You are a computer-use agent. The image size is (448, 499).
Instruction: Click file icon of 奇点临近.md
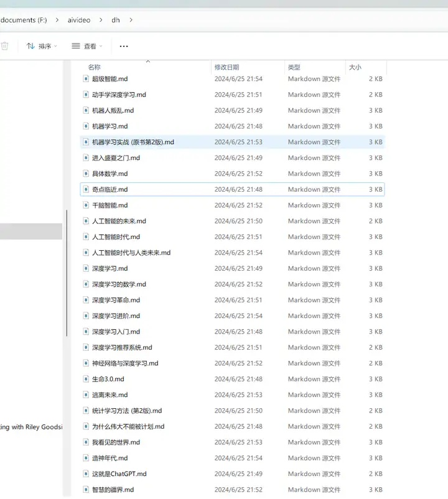click(86, 189)
